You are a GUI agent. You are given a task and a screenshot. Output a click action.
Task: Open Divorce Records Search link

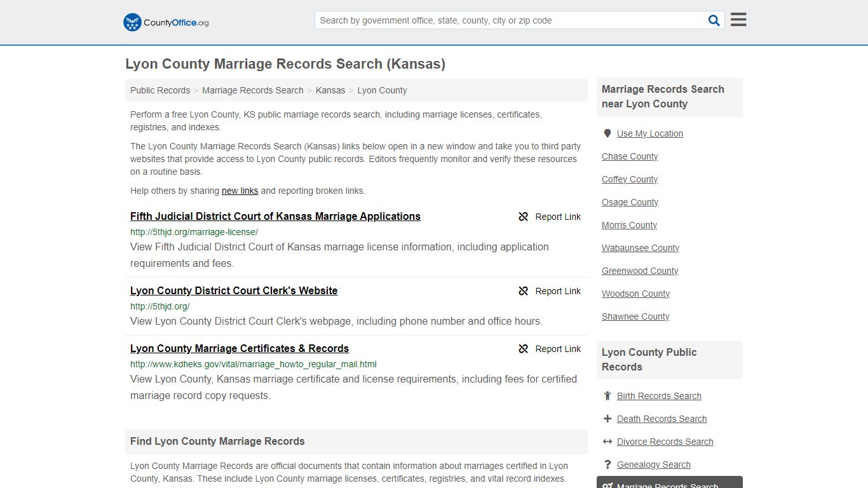[x=665, y=442]
